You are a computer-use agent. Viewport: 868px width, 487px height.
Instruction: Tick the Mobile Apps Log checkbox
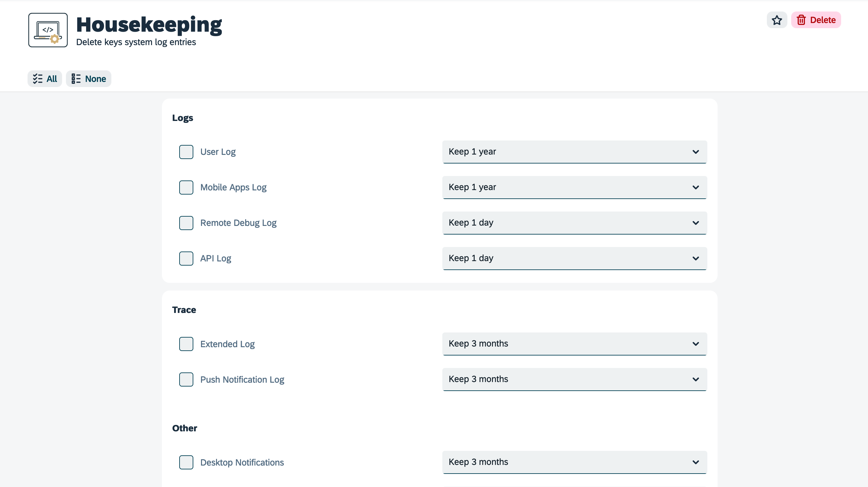(x=186, y=188)
